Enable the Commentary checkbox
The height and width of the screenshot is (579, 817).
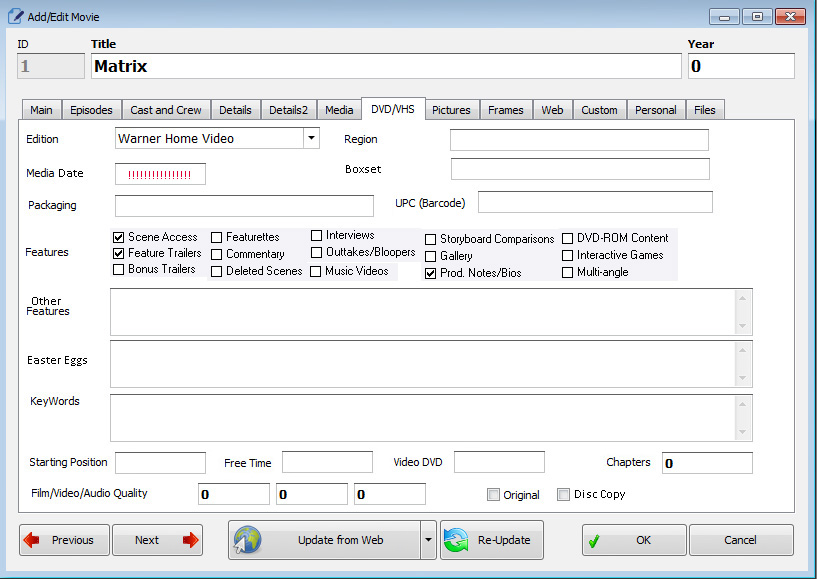point(217,254)
